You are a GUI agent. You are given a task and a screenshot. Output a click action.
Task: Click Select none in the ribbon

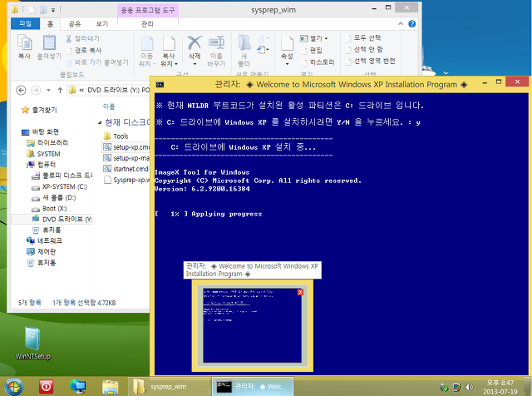tap(364, 49)
